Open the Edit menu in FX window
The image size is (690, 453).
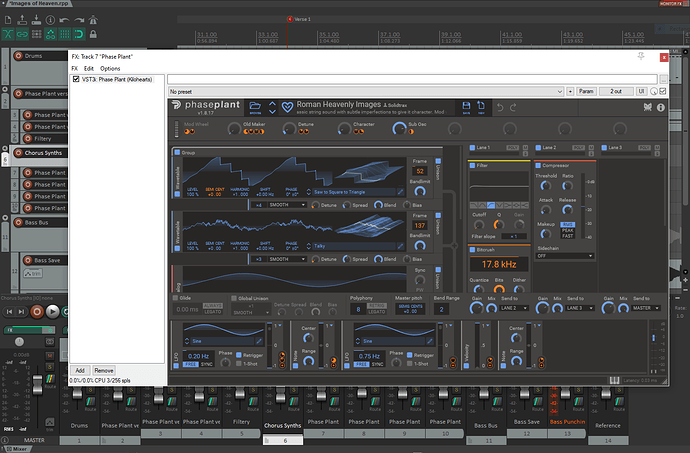(89, 68)
